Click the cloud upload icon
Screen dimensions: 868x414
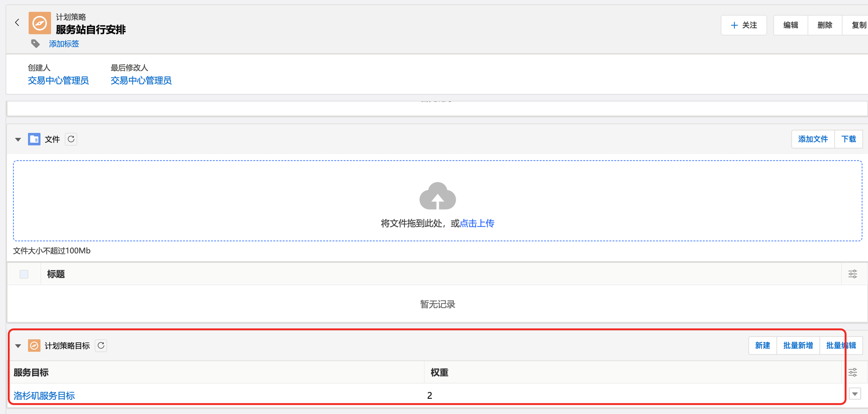(x=437, y=196)
